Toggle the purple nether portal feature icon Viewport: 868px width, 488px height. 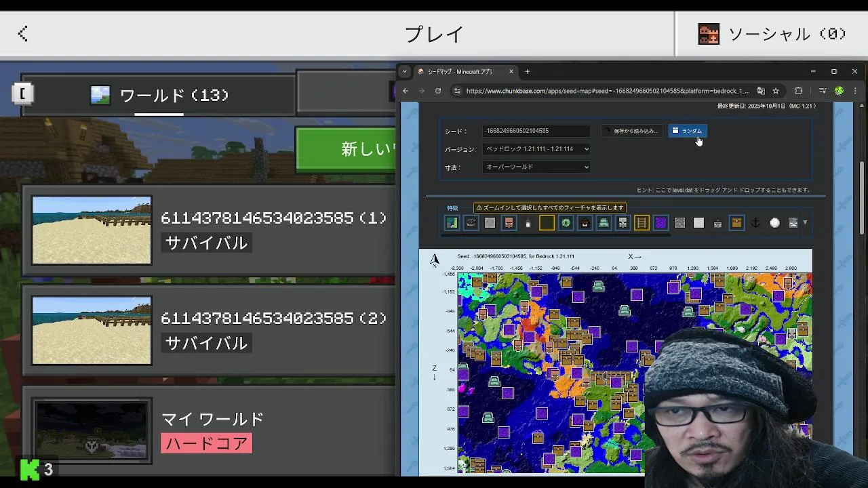tap(660, 222)
